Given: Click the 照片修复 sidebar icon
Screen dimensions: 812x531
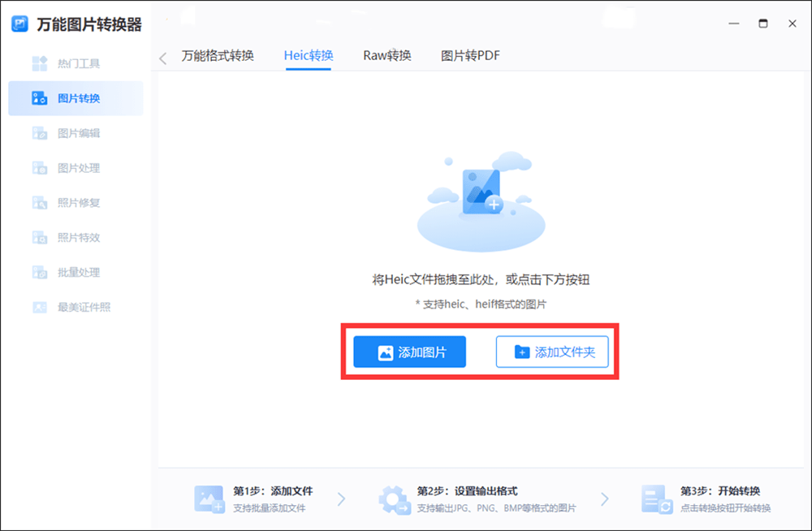Looking at the screenshot, I should click(40, 202).
